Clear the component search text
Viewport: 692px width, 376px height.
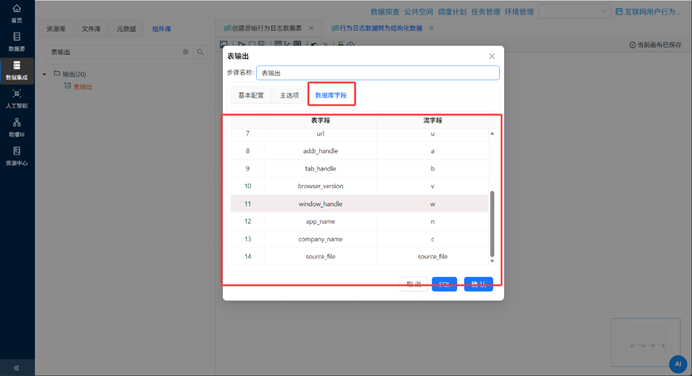(185, 52)
